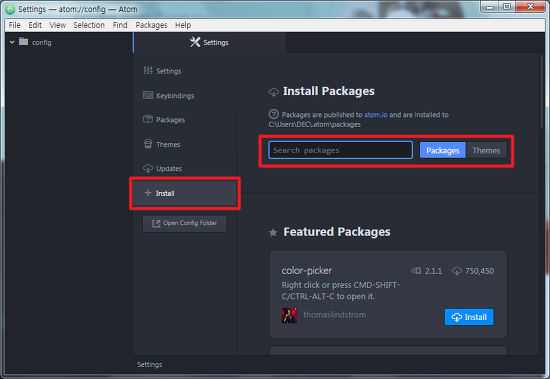Click the Keybindings keyboard icon
The height and width of the screenshot is (379, 550).
click(x=148, y=95)
